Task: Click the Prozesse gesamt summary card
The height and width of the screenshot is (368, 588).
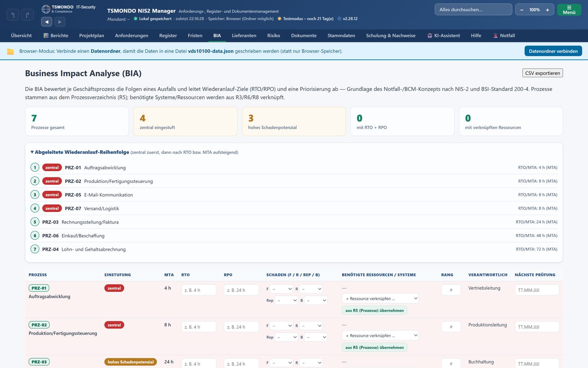Action: click(77, 121)
